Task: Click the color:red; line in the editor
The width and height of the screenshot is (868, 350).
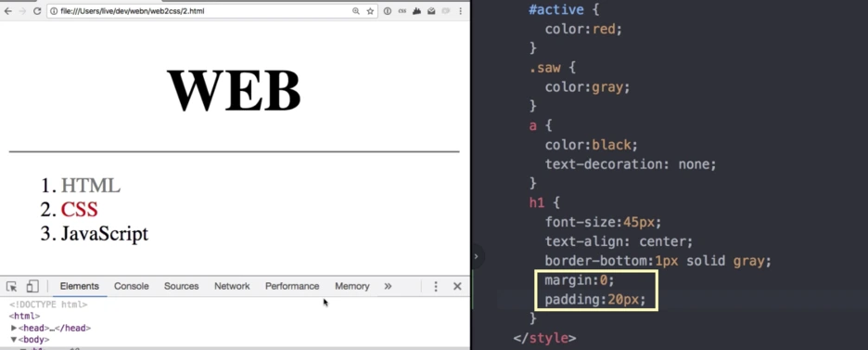Action: [583, 29]
